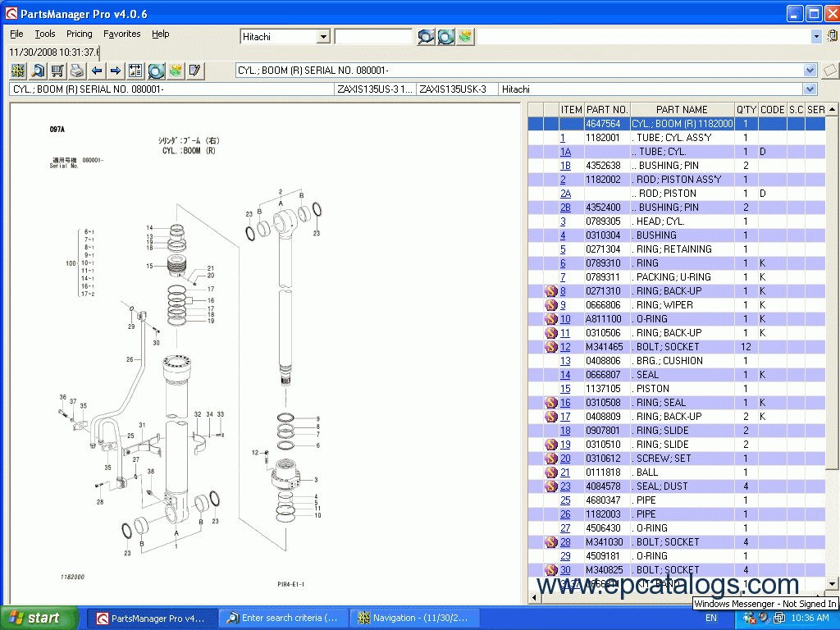Click item link 1A in parts list

[566, 152]
